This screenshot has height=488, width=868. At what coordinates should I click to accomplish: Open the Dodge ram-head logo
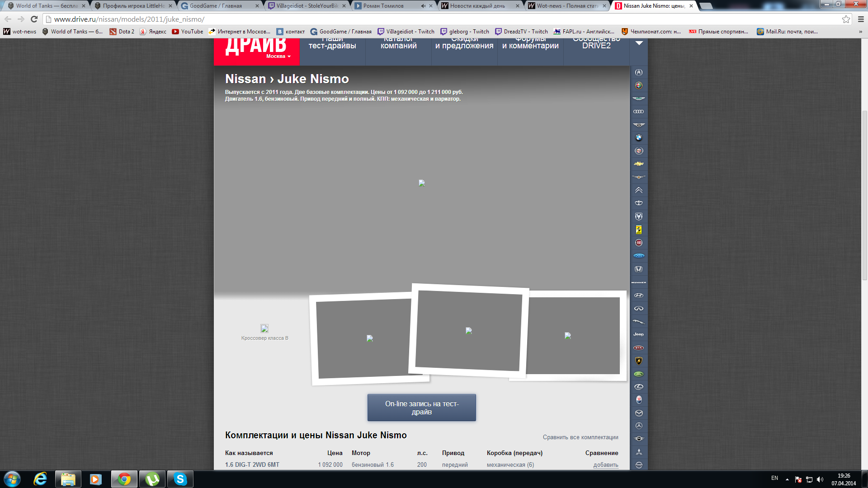[639, 216]
